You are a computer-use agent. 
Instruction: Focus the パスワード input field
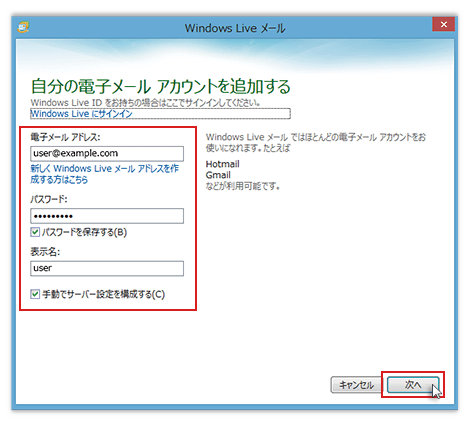tap(107, 216)
